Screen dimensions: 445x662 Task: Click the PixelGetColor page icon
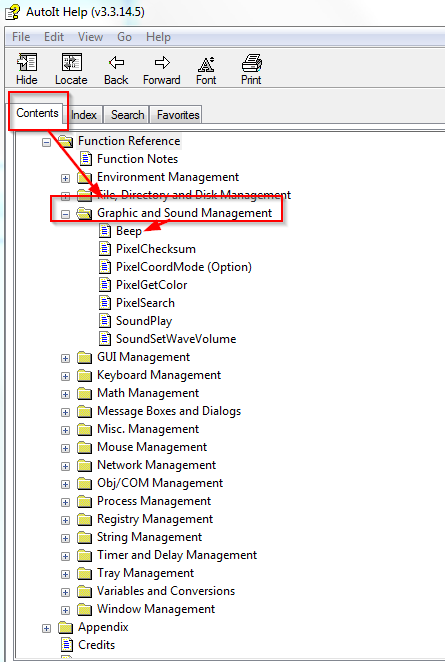click(105, 285)
